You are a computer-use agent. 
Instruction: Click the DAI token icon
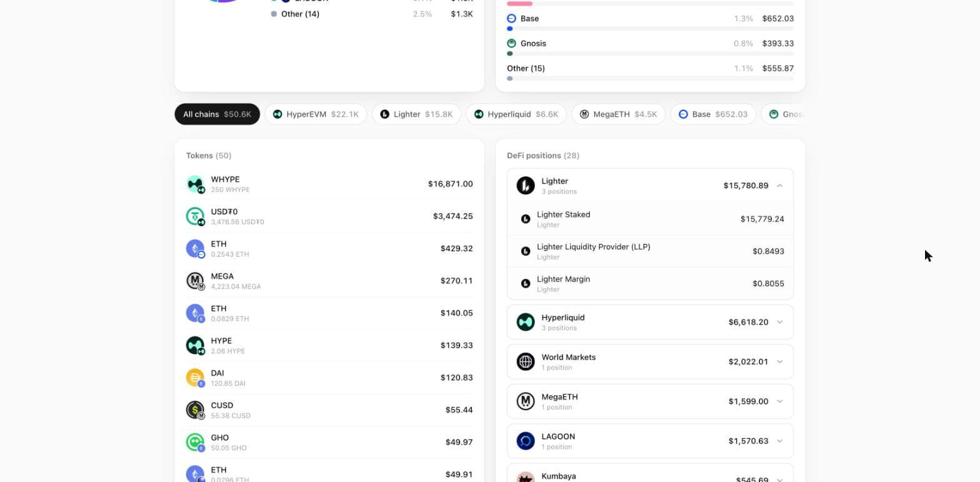(195, 378)
